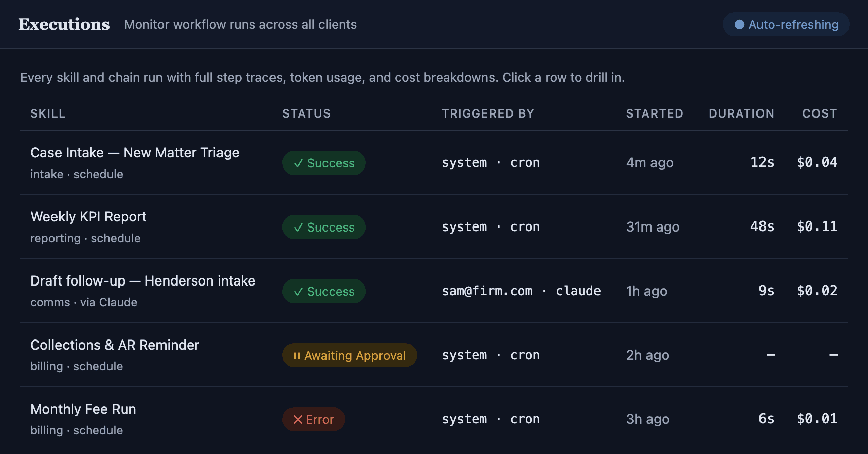Click the blue dot in Auto-refreshing
This screenshot has width=868, height=454.
pyautogui.click(x=739, y=24)
